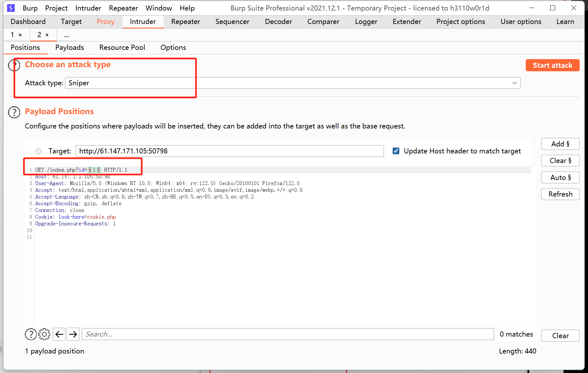Open the Project menu
Image resolution: width=588 pixels, height=373 pixels.
click(56, 8)
